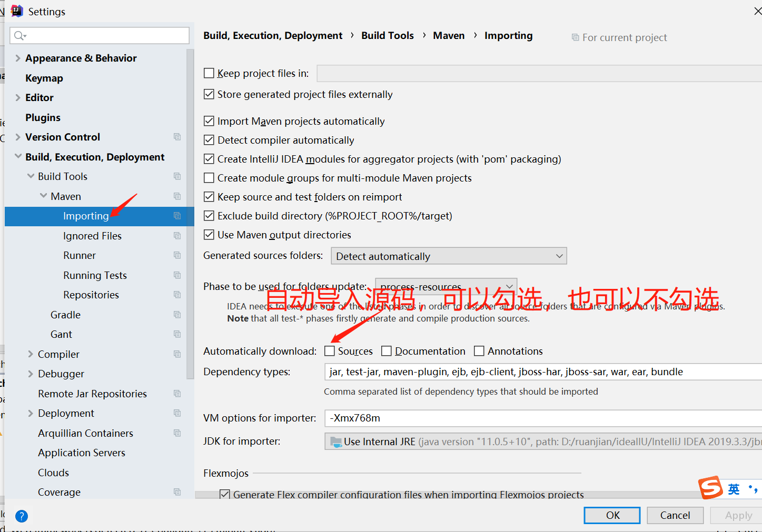Click project-level icon beside Ignored Files
762x532 pixels.
pos(177,236)
